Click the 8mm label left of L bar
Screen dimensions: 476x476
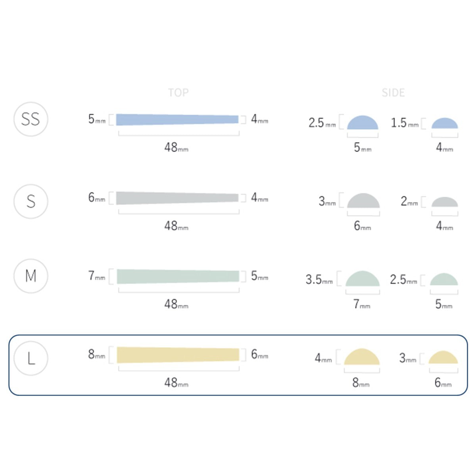96,354
